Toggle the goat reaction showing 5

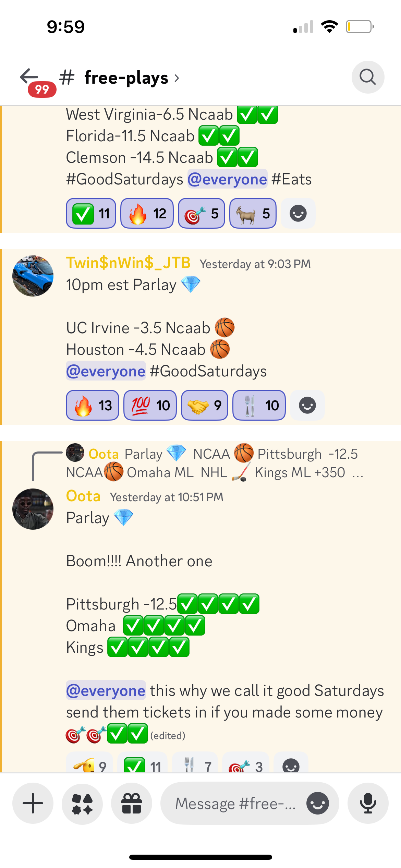(253, 213)
